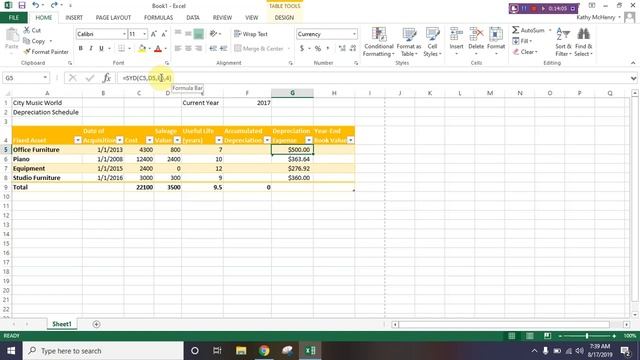Open the FILE tab
Screen dimensions: 640x360
click(14, 18)
